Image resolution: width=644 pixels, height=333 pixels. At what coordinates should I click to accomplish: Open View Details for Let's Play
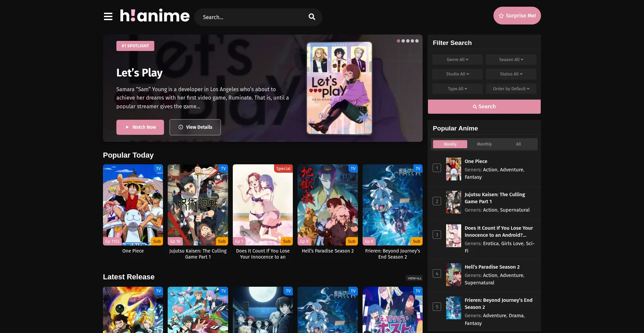tap(195, 127)
